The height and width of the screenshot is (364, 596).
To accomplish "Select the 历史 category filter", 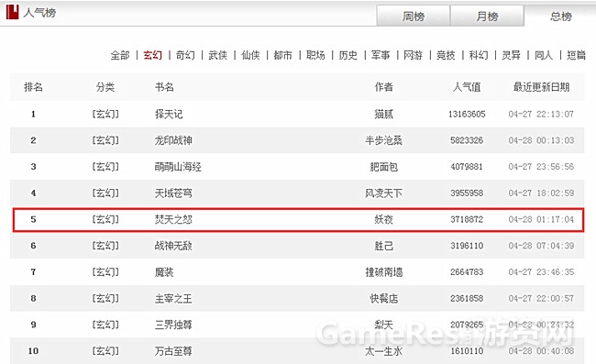I will point(348,56).
